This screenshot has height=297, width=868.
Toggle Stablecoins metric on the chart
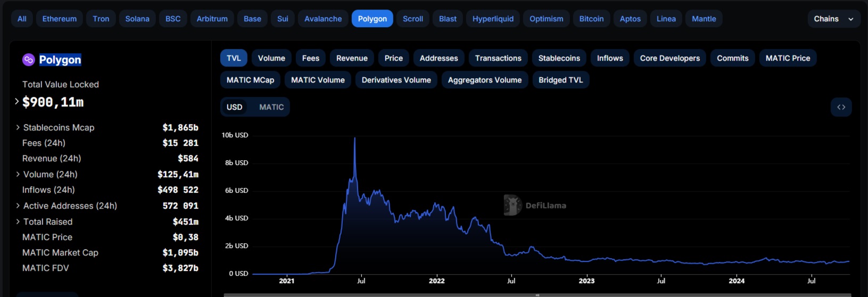click(x=559, y=58)
